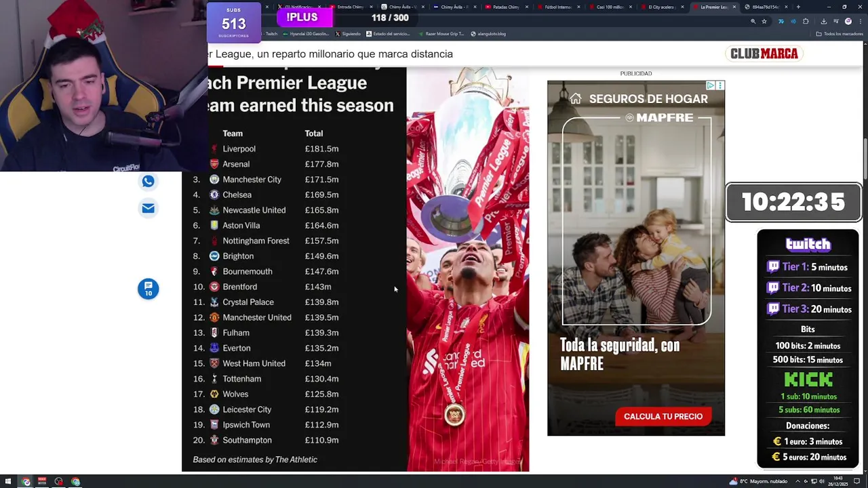
Task: Click the Windows Start button
Action: coord(9,482)
